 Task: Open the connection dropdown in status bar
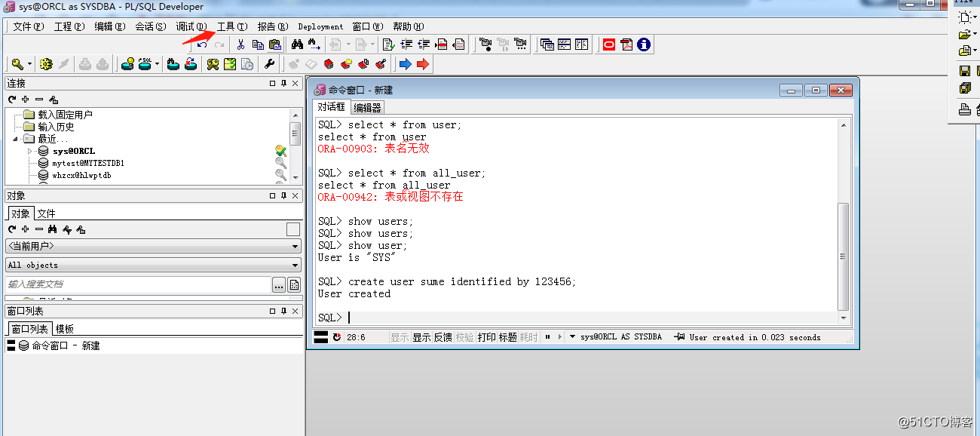coord(572,337)
